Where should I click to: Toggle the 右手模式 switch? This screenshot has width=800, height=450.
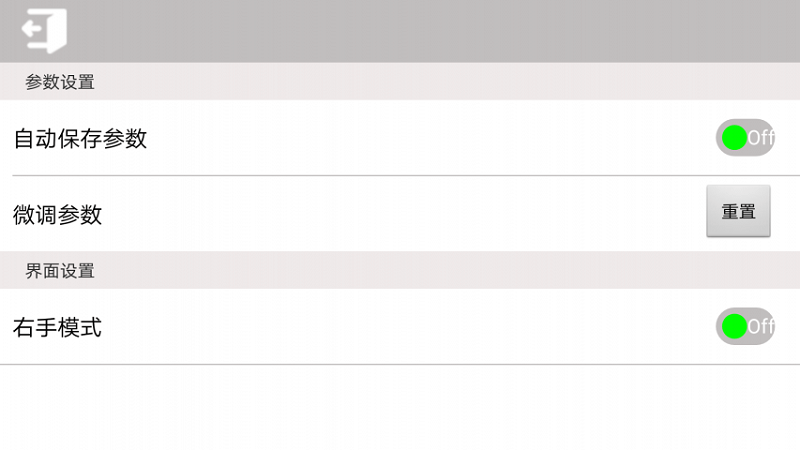tap(745, 326)
